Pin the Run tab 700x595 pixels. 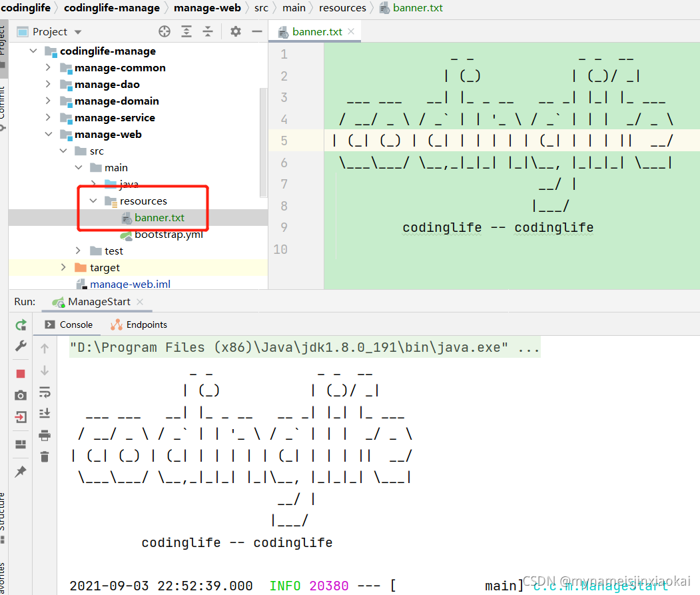coord(21,471)
